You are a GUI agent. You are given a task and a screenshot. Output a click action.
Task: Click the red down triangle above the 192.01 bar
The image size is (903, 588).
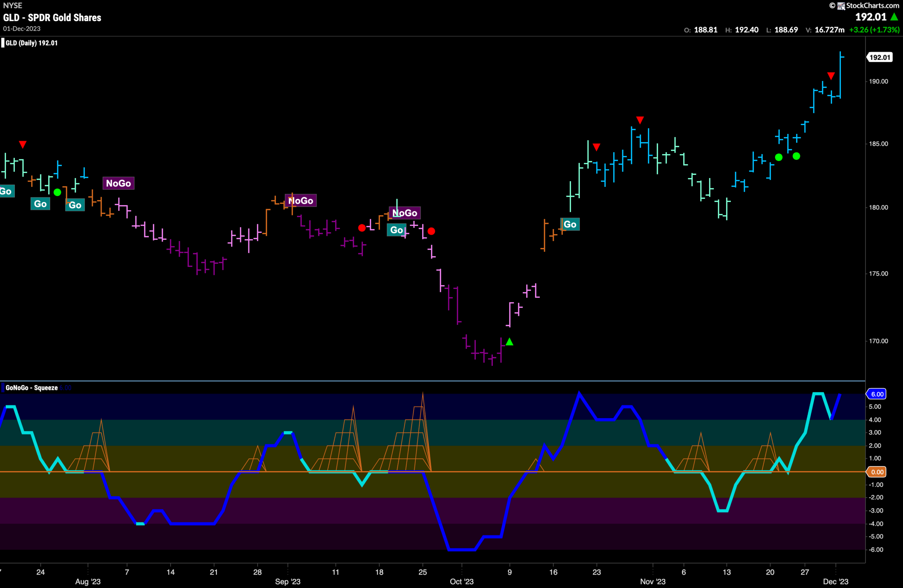831,76
